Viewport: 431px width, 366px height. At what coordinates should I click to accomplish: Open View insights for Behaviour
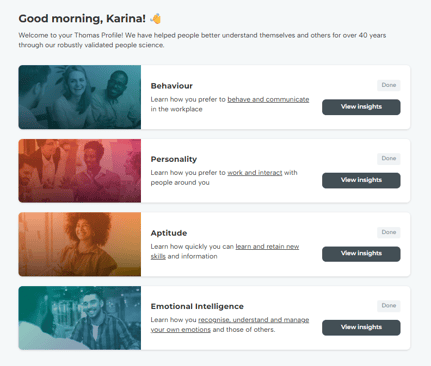coord(361,107)
